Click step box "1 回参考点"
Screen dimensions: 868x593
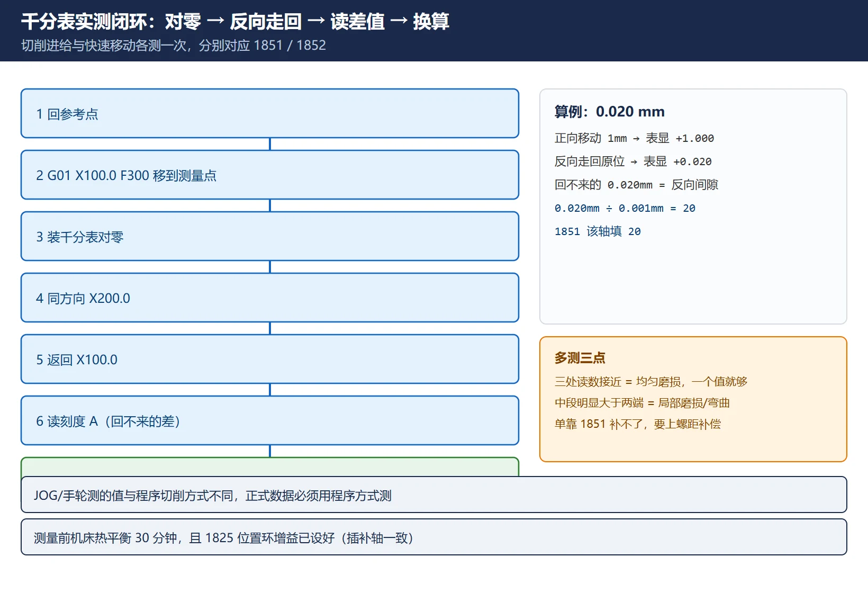pyautogui.click(x=270, y=113)
